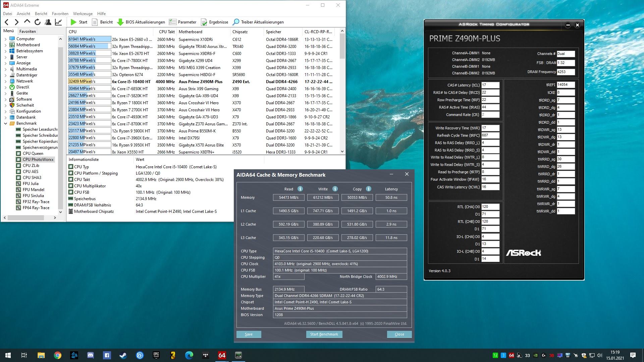The image size is (644, 362).
Task: Open Microsoft Edge from taskbar
Action: (x=189, y=355)
